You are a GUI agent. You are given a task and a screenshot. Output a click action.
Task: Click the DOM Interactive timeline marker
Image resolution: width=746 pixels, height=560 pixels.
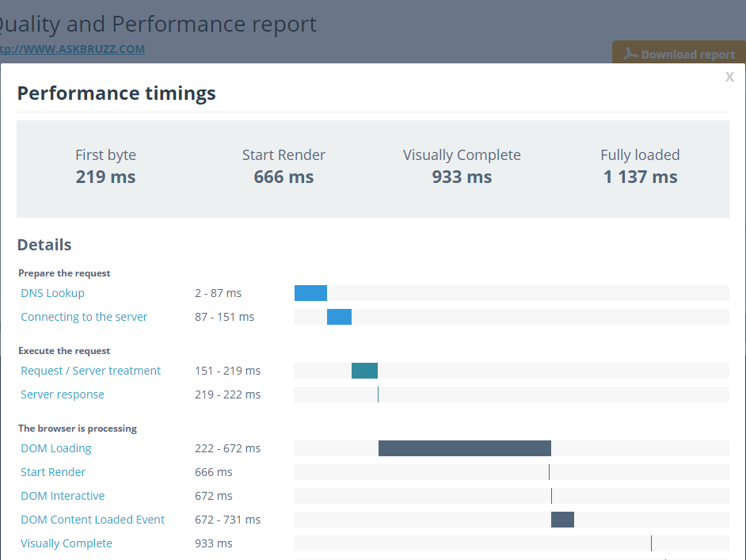pos(551,496)
